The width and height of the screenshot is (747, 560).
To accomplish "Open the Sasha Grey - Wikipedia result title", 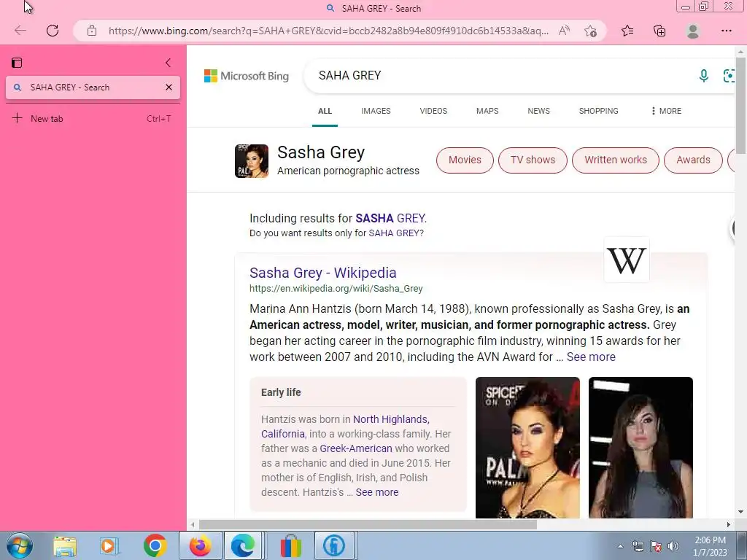I will click(323, 273).
